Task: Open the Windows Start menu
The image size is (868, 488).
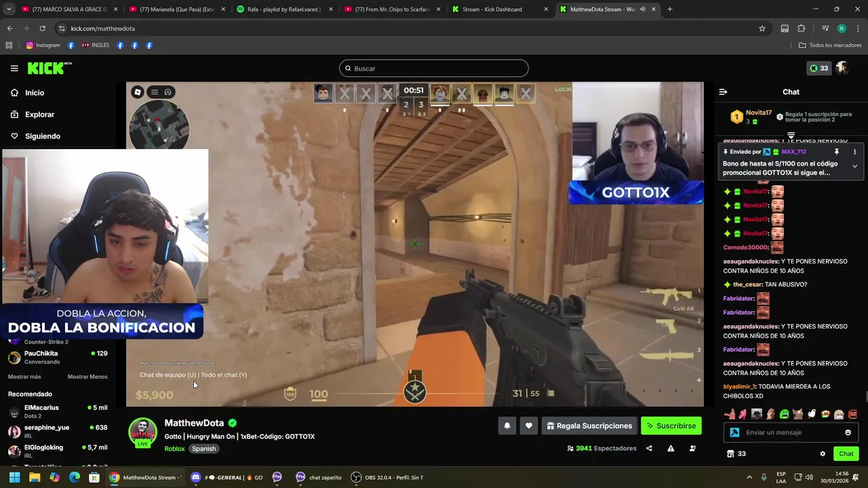Action: [x=14, y=477]
